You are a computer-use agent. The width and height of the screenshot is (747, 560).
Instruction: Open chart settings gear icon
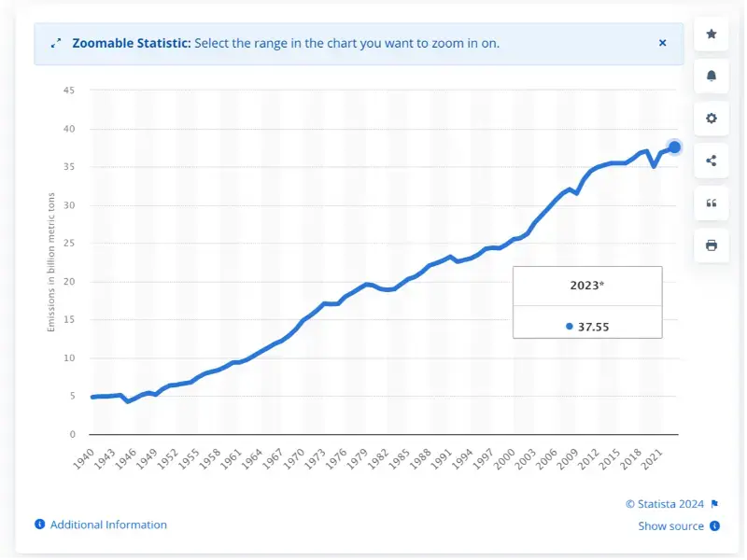(713, 119)
